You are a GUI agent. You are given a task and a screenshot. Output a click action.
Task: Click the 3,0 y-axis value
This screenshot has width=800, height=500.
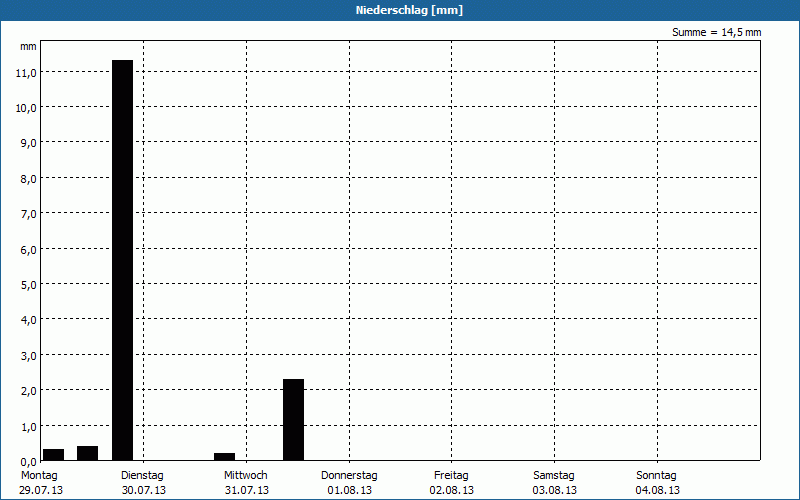[x=28, y=356]
